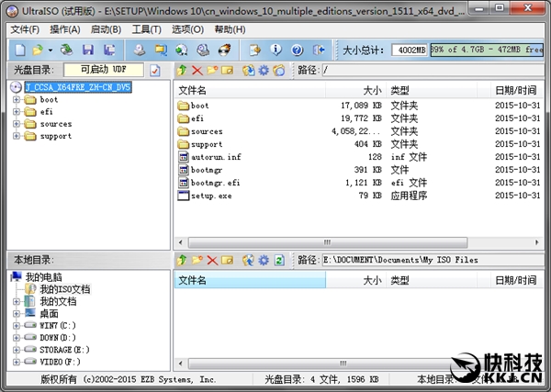
Task: Expand the 我的文档 tree node
Action: coord(17,301)
